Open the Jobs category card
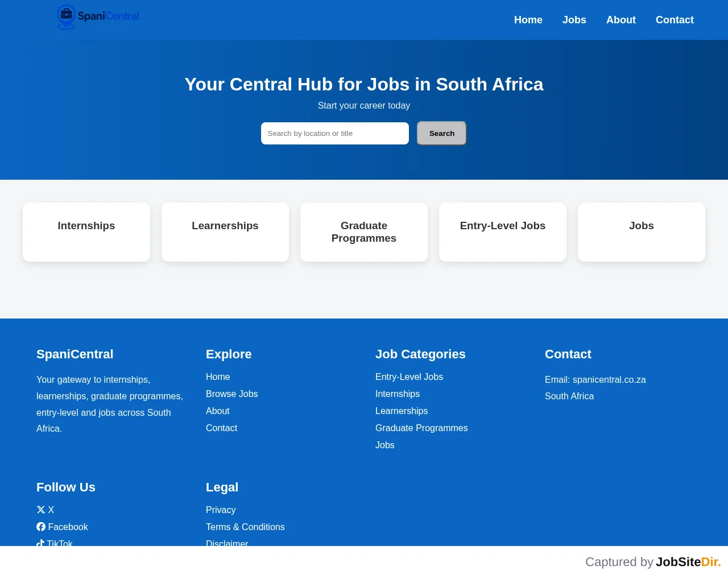Screen dimensions: 728x579 coord(642,232)
